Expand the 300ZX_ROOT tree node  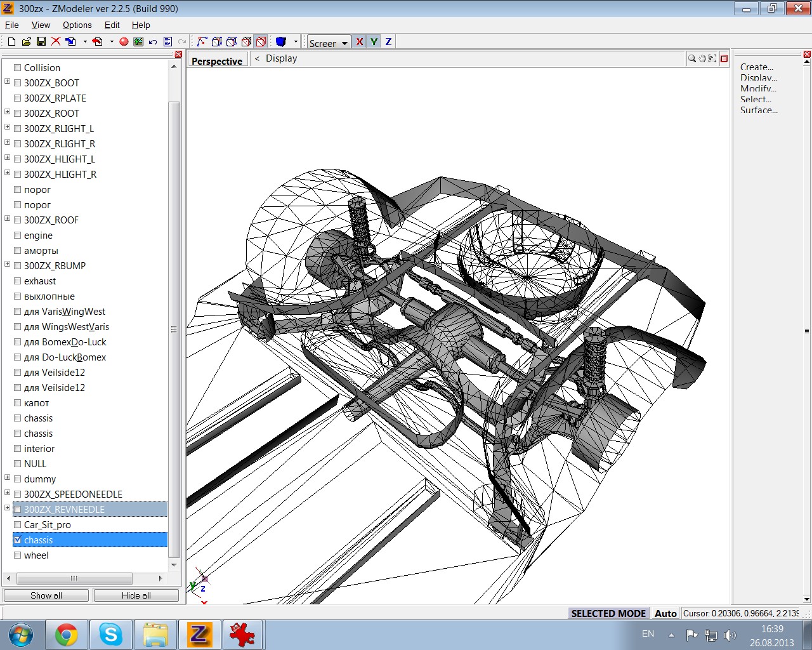(8, 112)
